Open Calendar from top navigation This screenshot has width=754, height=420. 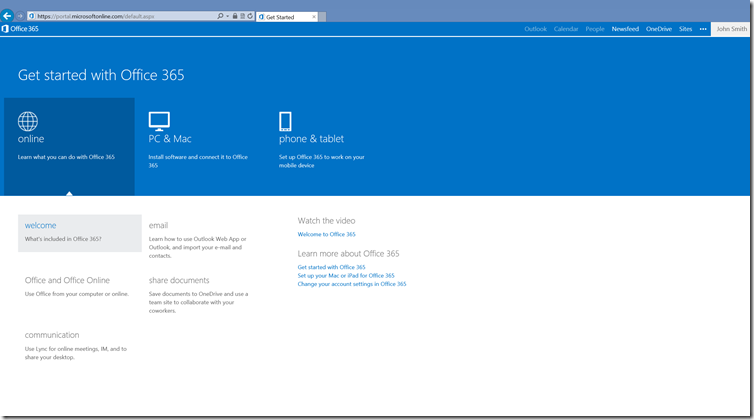566,29
